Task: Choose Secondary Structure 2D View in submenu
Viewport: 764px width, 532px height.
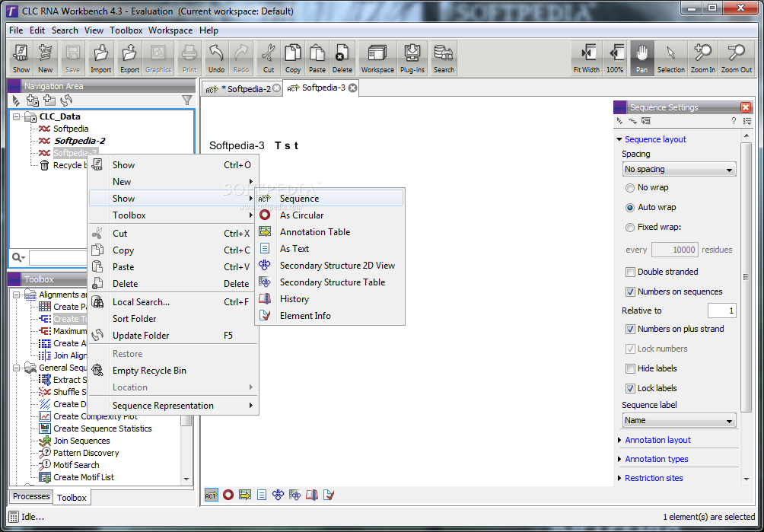Action: point(329,266)
